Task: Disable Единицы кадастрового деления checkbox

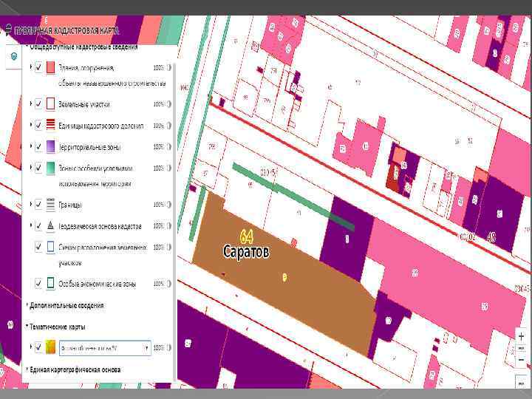Action: [x=38, y=125]
